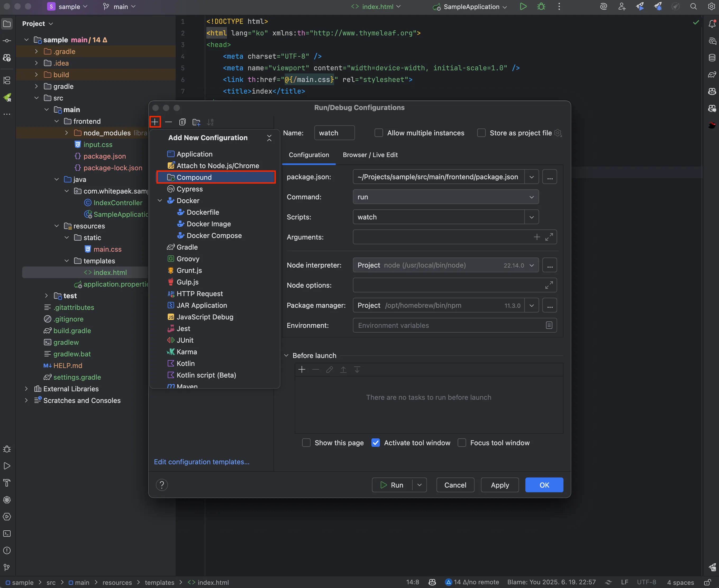
Task: Open the Gradle tool window icon
Action: (712, 75)
